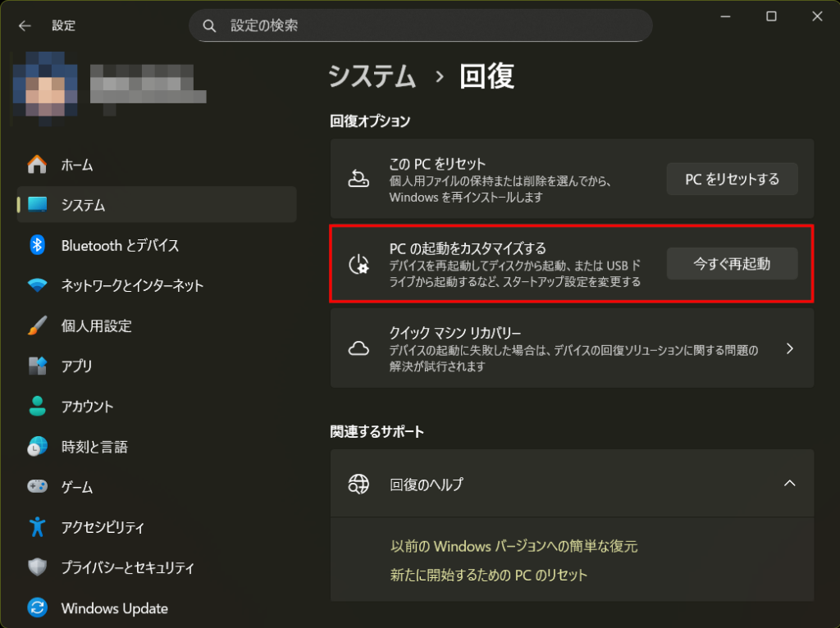The width and height of the screenshot is (840, 628).
Task: Click the search magnifier icon
Action: [209, 25]
